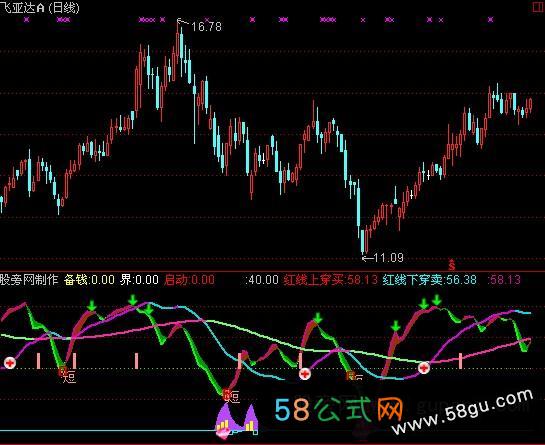This screenshot has width=545, height=445.
Task: Select the rightmost red plus circle signal
Action: [424, 367]
